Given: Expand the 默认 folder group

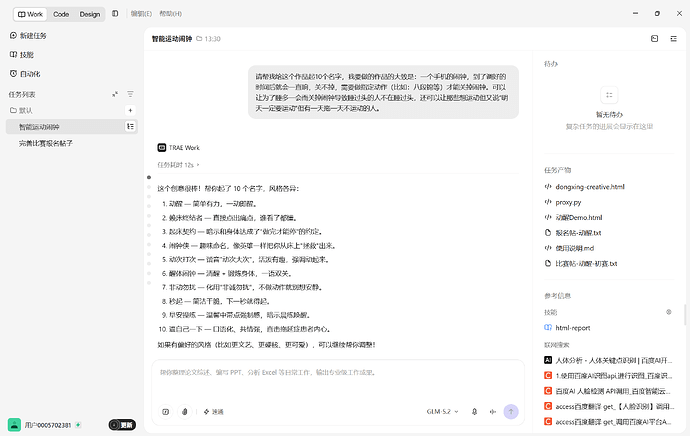Looking at the screenshot, I should (x=22, y=110).
